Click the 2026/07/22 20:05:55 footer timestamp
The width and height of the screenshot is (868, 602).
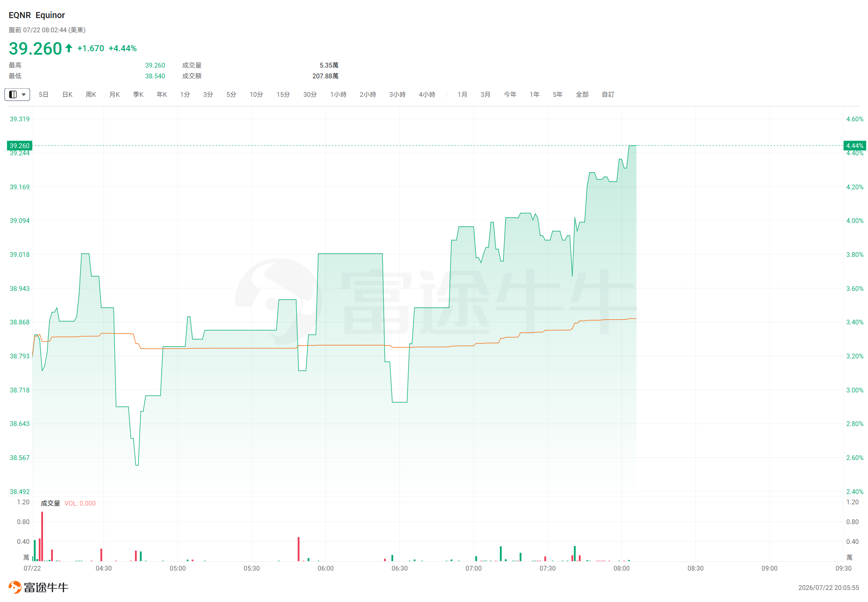(829, 588)
